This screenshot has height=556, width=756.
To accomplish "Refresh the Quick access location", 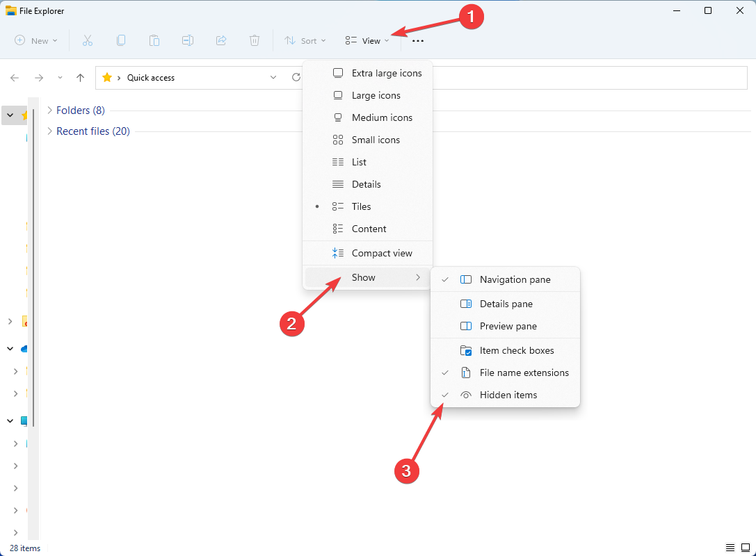I will click(296, 78).
